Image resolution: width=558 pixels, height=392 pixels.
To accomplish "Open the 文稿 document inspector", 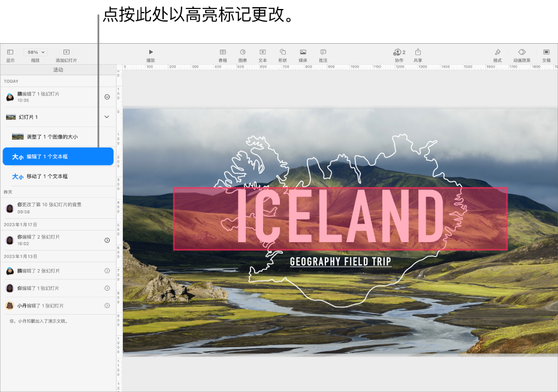I will point(546,52).
